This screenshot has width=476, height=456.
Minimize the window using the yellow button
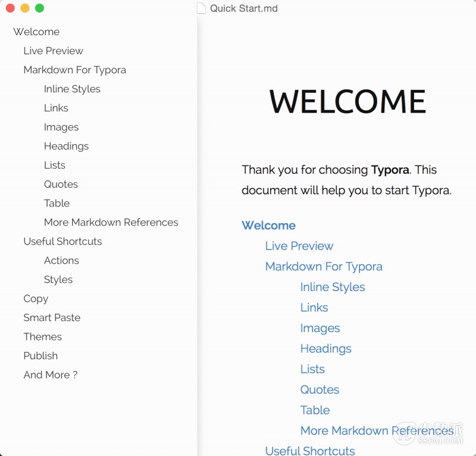click(x=24, y=8)
